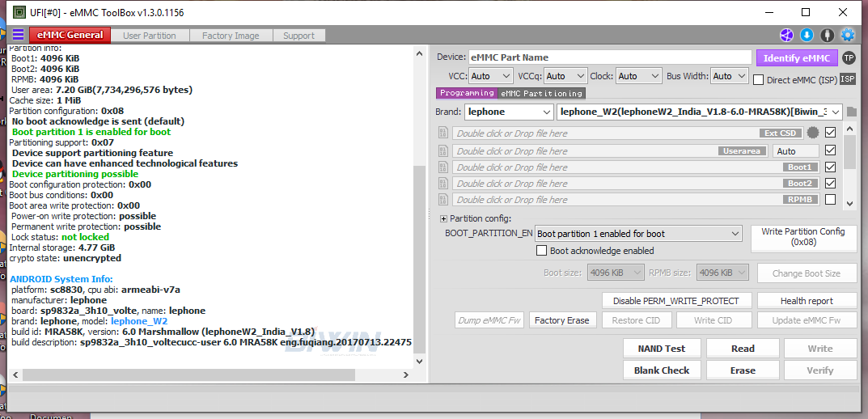Screen dimensions: 868x419
Task: Open the purple hamburger menu
Action: coord(19,35)
